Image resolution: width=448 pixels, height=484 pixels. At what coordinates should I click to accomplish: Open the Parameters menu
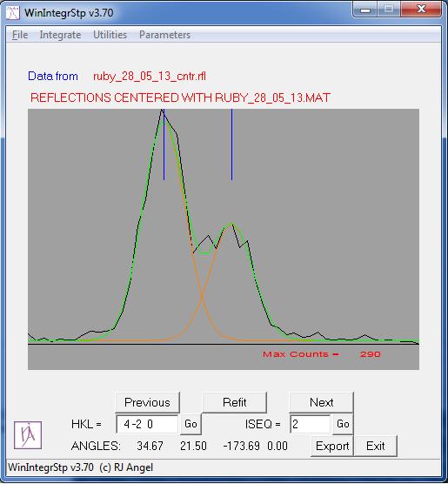[164, 35]
